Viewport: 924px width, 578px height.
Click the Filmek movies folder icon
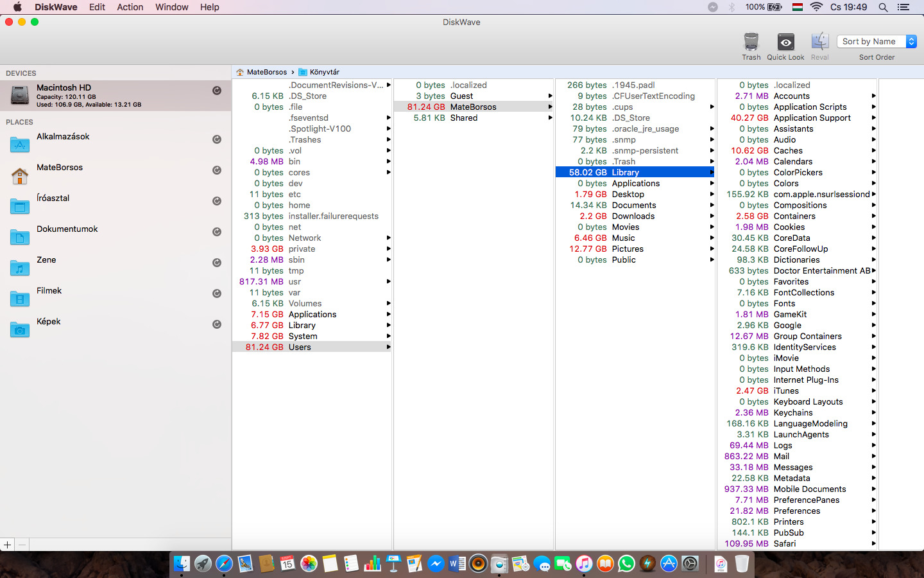click(20, 299)
